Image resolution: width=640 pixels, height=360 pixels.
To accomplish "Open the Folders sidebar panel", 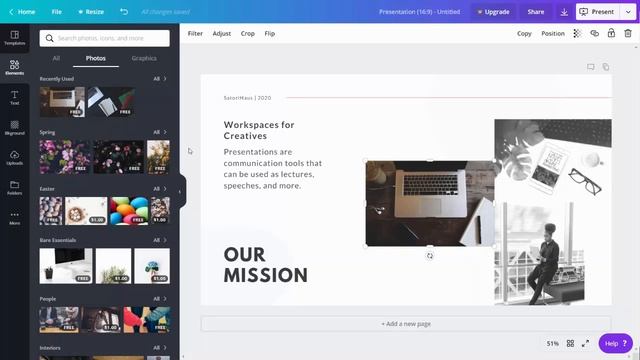I will tap(14, 188).
